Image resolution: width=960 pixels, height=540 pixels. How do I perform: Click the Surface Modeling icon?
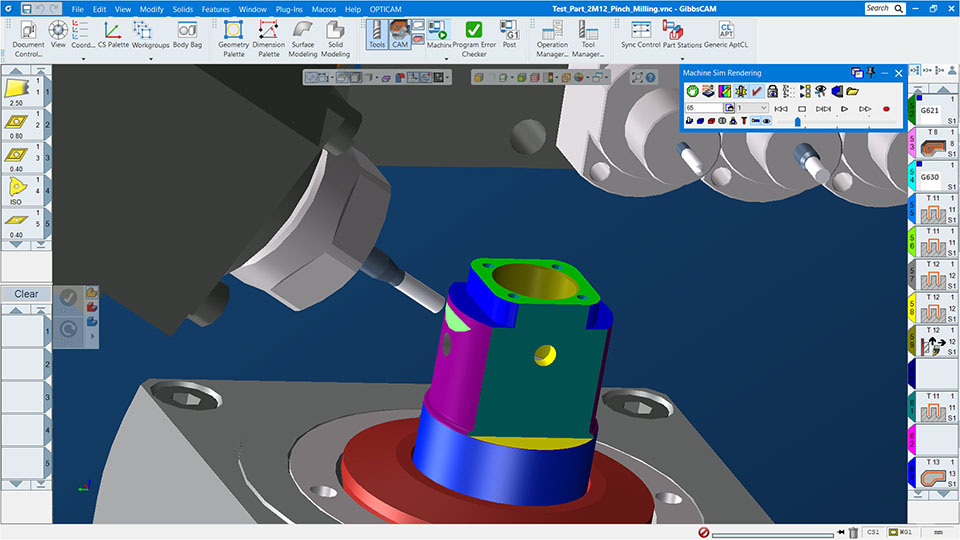click(x=302, y=38)
